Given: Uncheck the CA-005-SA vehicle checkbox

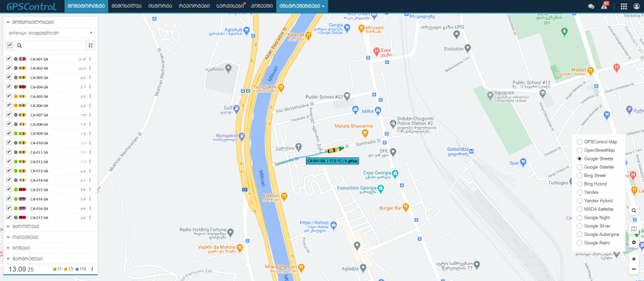Looking at the screenshot, I should (x=8, y=96).
